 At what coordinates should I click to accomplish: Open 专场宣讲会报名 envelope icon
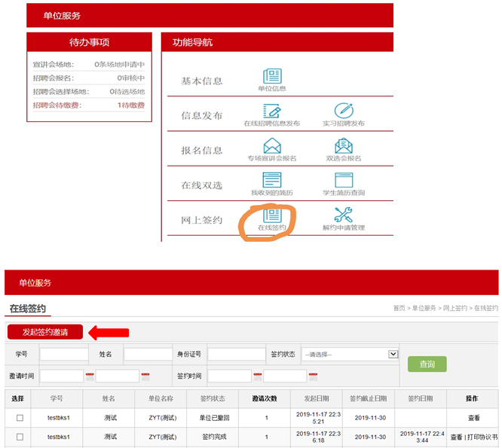(x=272, y=145)
